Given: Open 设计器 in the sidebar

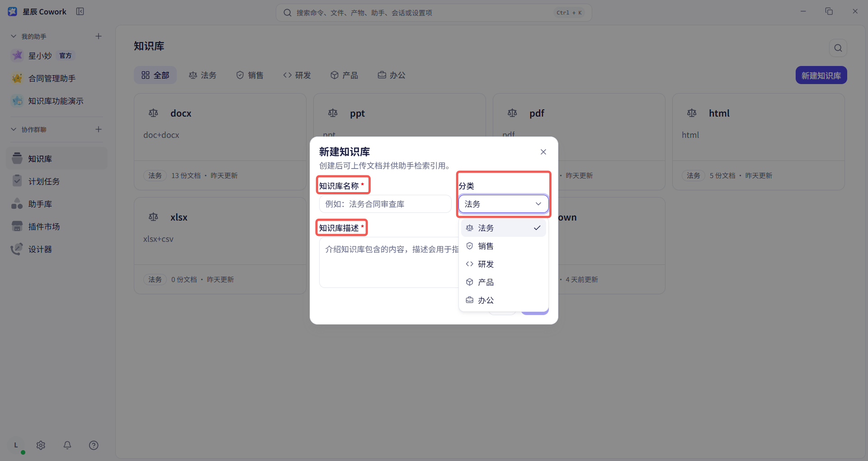Looking at the screenshot, I should 57,249.
